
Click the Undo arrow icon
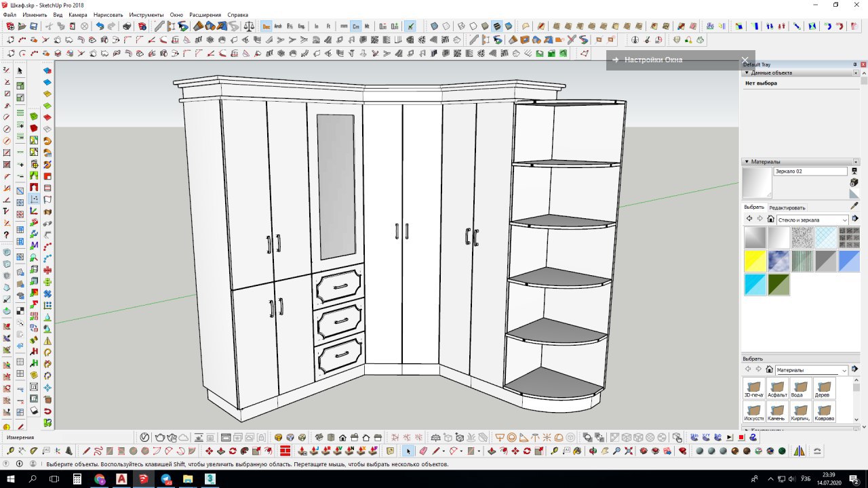coord(100,26)
